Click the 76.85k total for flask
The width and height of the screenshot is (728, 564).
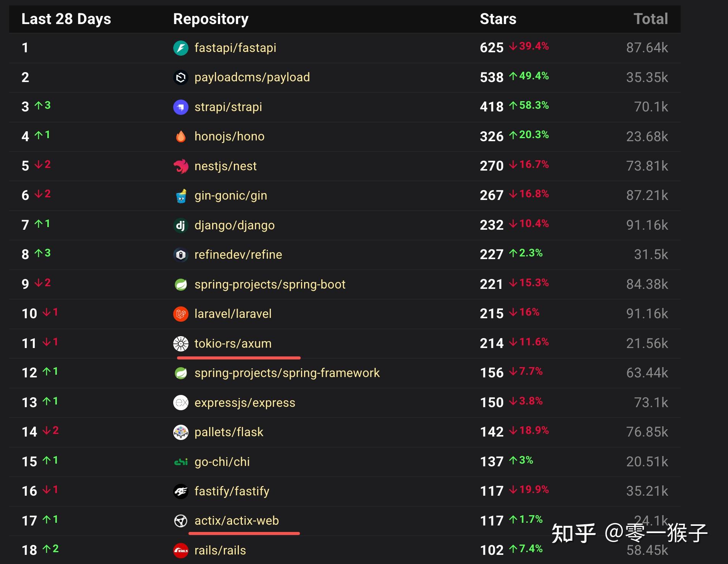(x=647, y=432)
